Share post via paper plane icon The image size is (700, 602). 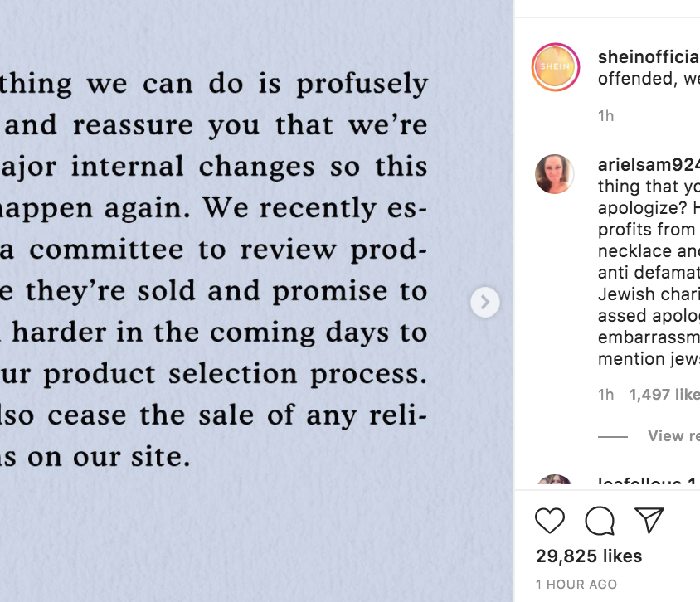[649, 520]
